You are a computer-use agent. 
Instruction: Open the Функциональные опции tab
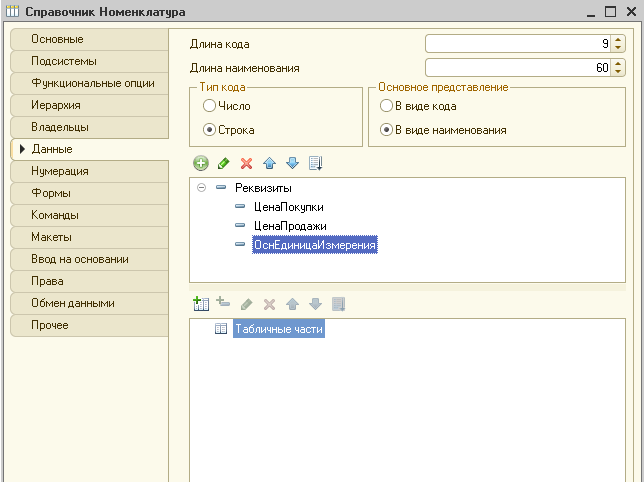click(90, 83)
